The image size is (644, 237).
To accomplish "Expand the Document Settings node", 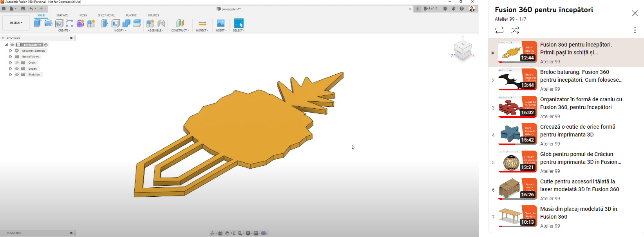I will [11, 51].
